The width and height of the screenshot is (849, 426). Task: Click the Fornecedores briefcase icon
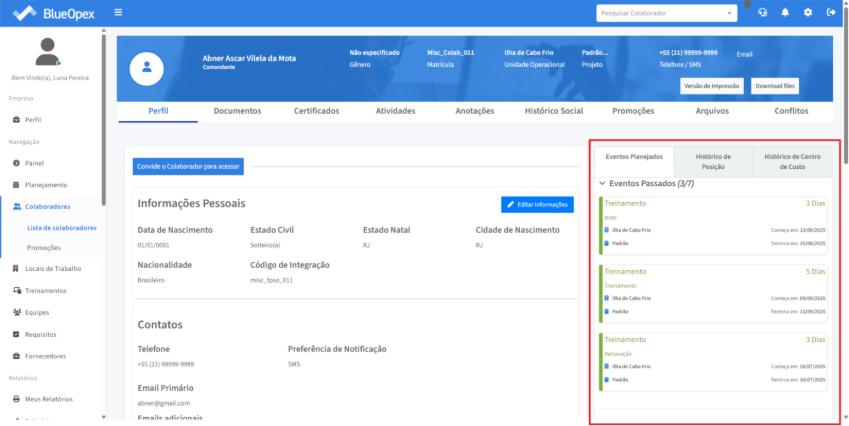point(16,356)
